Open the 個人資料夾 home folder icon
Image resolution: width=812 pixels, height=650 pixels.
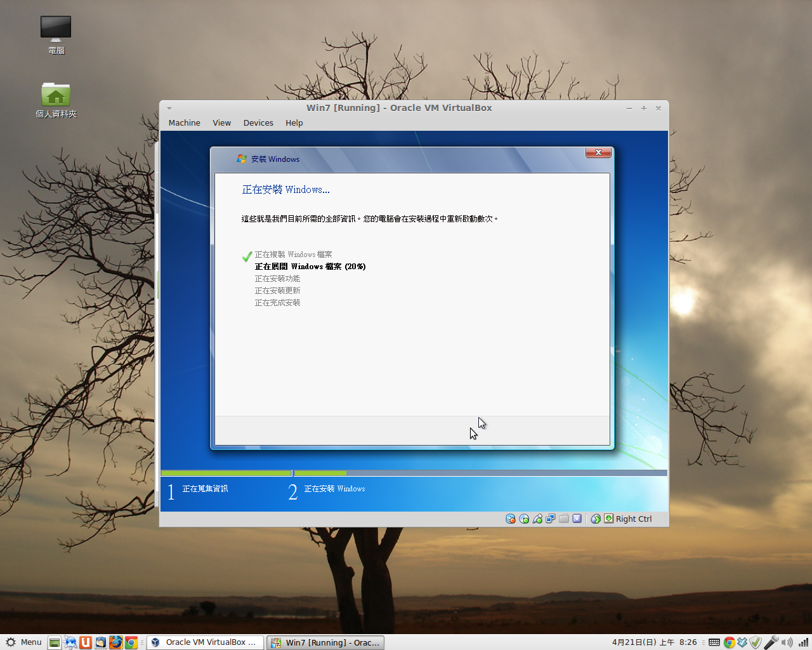click(56, 100)
